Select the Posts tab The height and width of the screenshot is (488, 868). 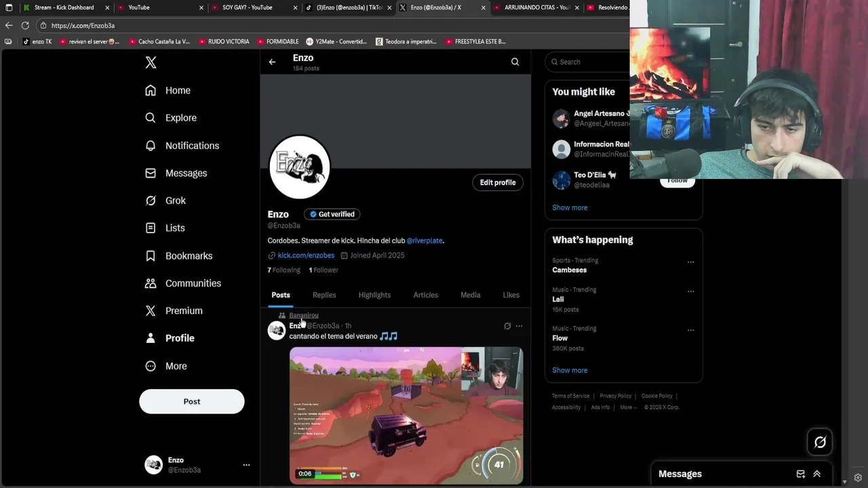click(281, 295)
